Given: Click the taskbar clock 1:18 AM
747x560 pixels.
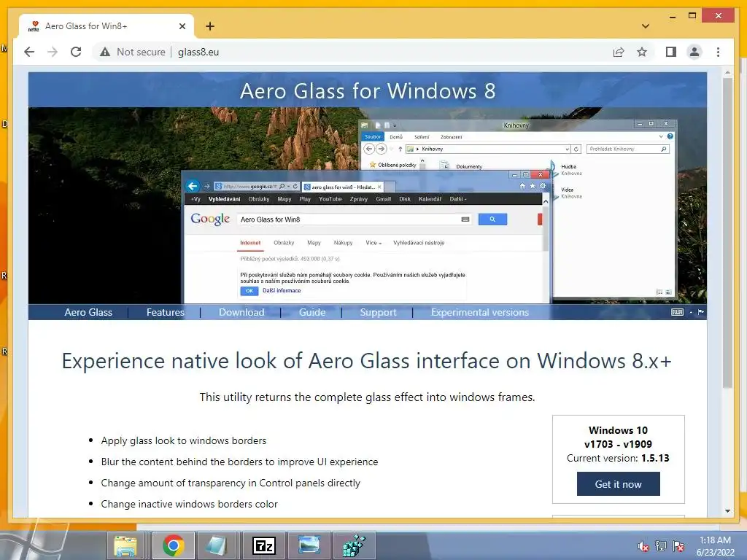Looking at the screenshot, I should point(715,546).
